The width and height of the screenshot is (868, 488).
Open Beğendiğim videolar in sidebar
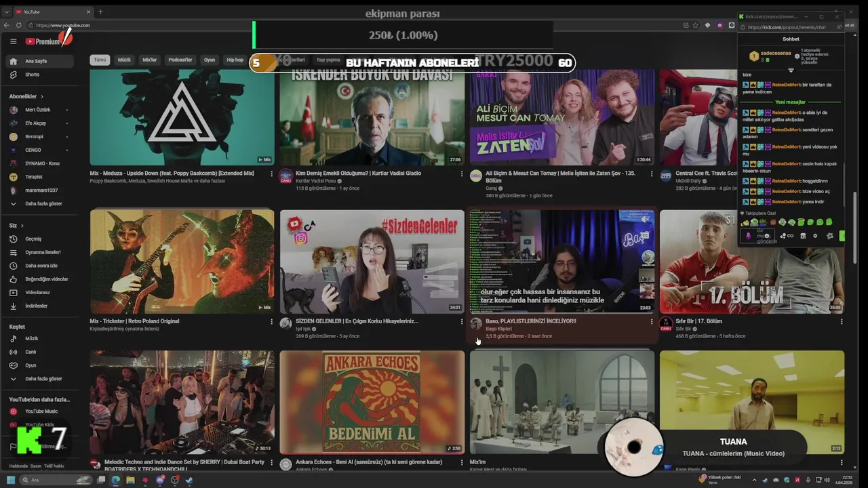[40, 279]
